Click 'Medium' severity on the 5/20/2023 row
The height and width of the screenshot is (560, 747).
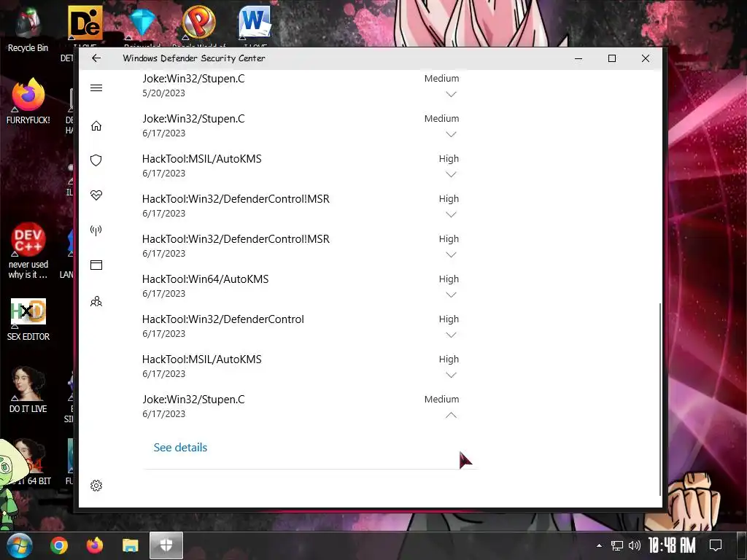(441, 79)
